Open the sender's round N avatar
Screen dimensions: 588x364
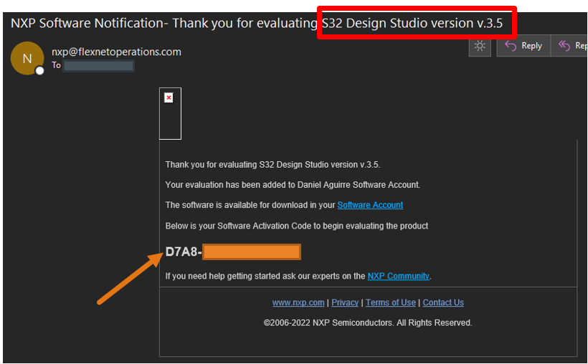27,59
